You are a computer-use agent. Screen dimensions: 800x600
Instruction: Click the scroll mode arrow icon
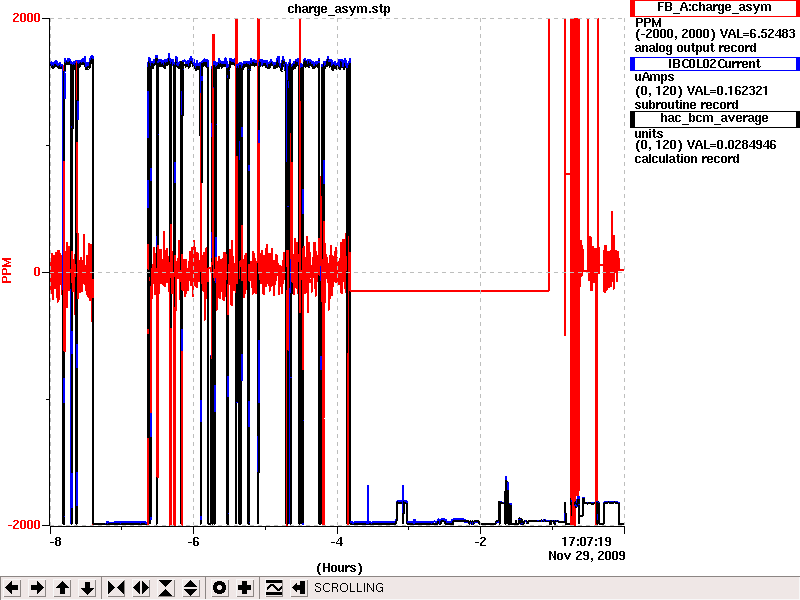coord(299,588)
